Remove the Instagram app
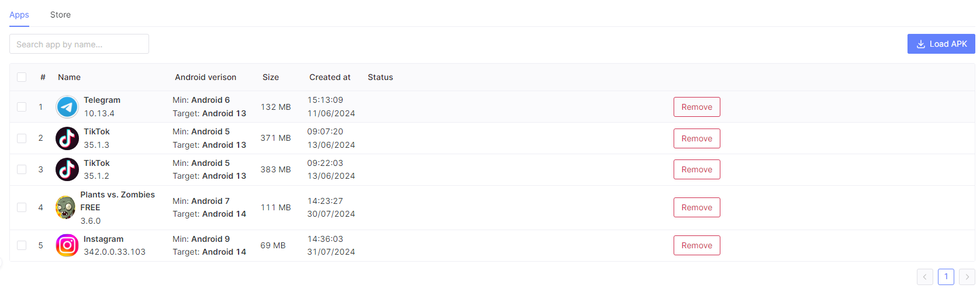 tap(696, 245)
